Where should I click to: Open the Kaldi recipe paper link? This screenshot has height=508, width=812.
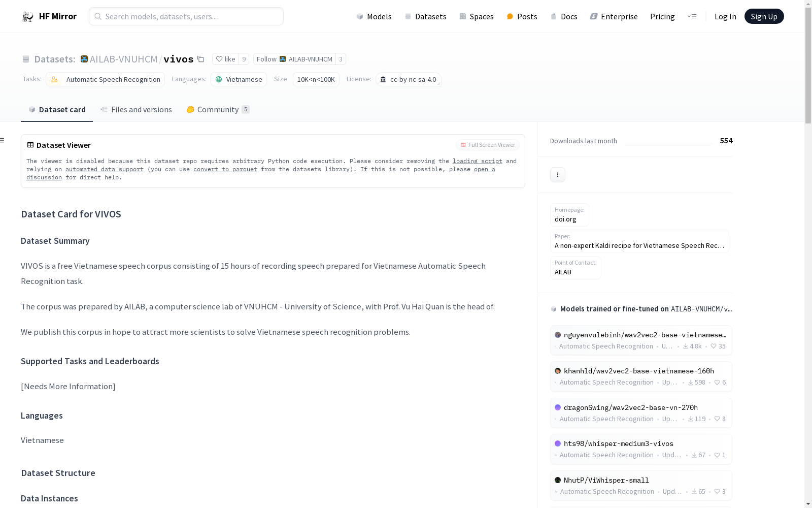[639, 241]
